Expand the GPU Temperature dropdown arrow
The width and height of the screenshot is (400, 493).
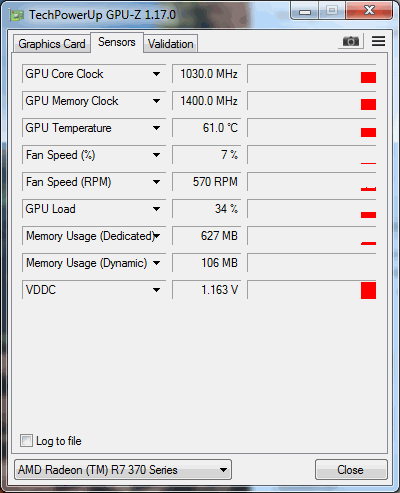pyautogui.click(x=156, y=128)
